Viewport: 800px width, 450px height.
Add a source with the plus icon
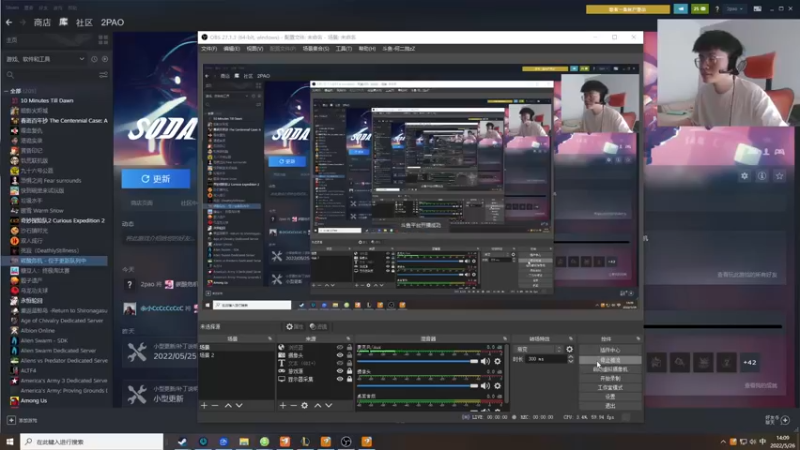point(283,406)
